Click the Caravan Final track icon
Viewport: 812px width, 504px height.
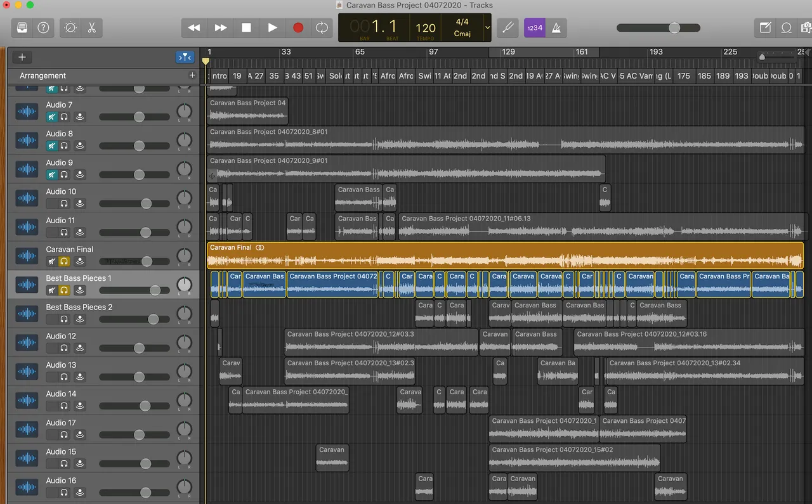pyautogui.click(x=27, y=256)
